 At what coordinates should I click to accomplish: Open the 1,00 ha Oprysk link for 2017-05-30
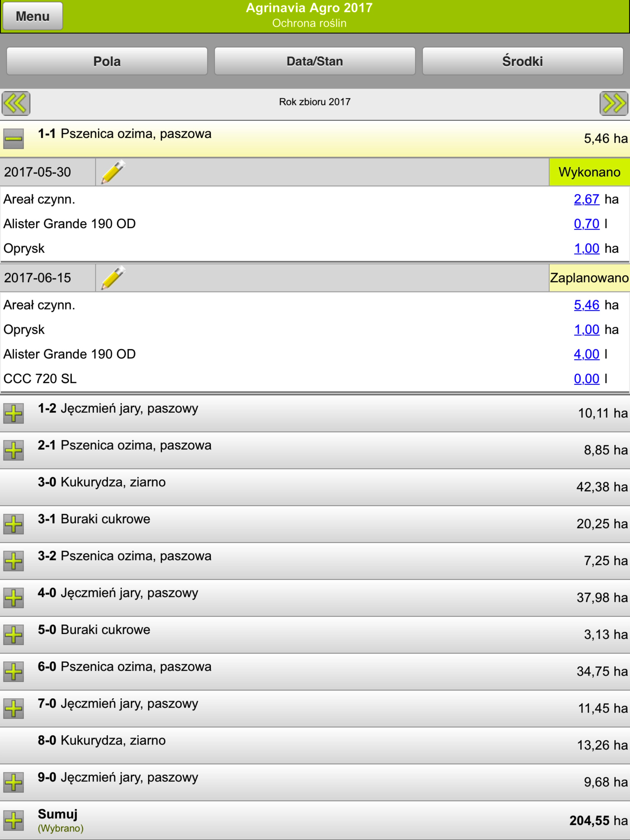(x=586, y=248)
